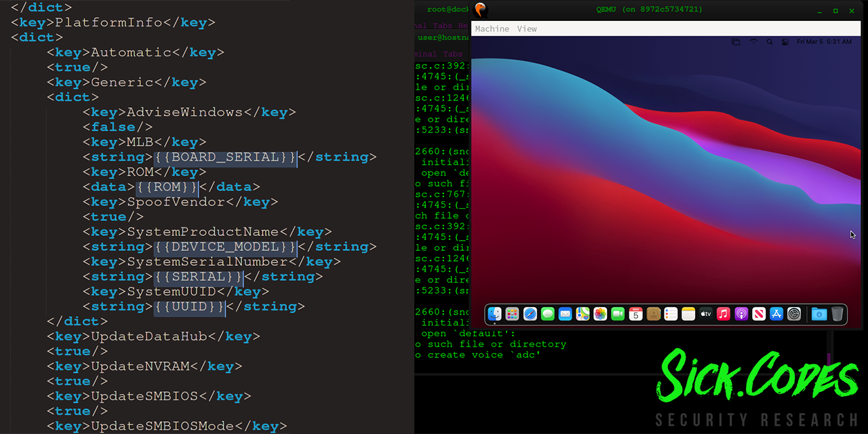Open System Preferences from the dock

(x=794, y=314)
